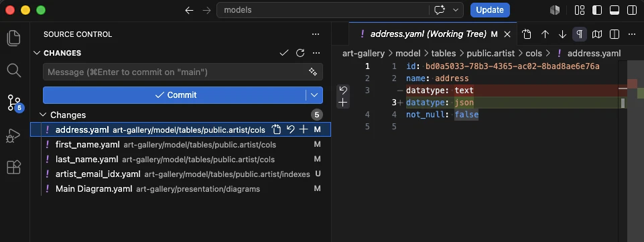Open Source Control more actions menu

(x=316, y=34)
